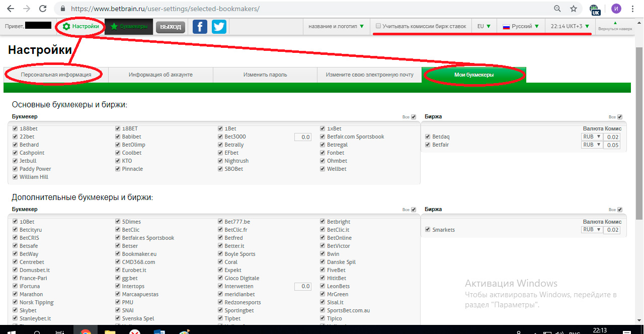Click the green star bookmakers icon
The image size is (644, 334).
pos(114,26)
